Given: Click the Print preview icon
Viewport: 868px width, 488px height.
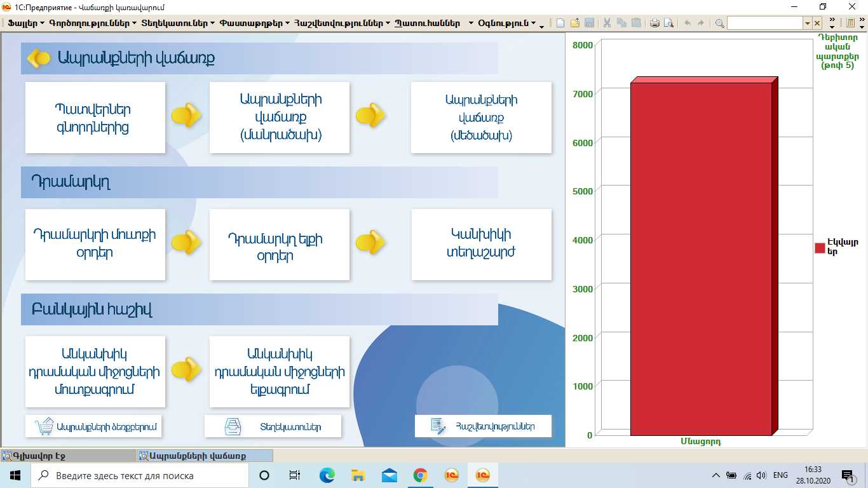Looking at the screenshot, I should [668, 23].
